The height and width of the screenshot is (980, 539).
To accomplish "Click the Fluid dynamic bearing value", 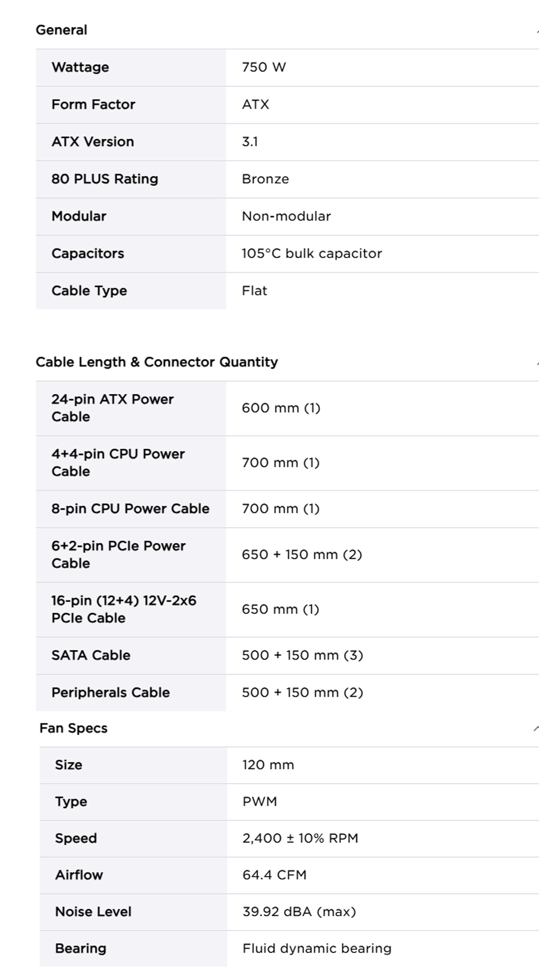I will 317,949.
